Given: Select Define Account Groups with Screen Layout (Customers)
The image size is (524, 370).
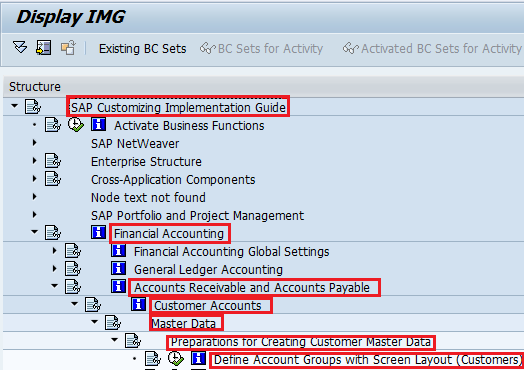Looking at the screenshot, I should click(x=368, y=360).
